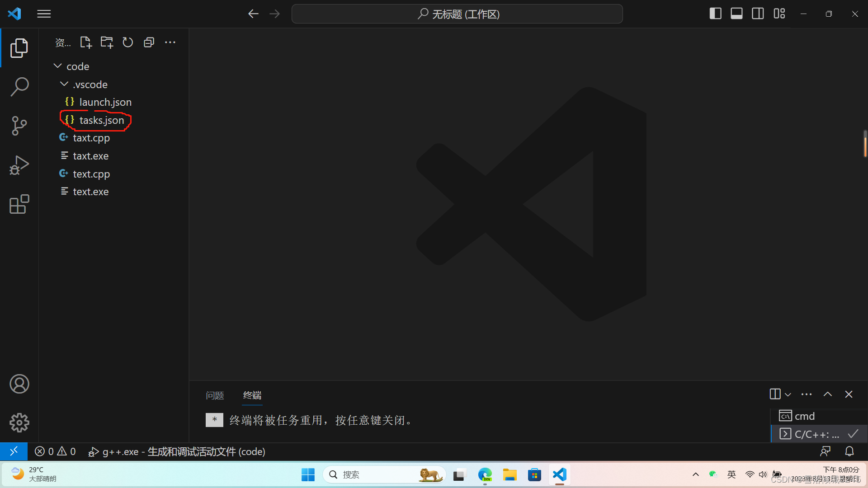Image resolution: width=868 pixels, height=488 pixels.
Task: Click the New Folder icon in explorer
Action: [107, 42]
